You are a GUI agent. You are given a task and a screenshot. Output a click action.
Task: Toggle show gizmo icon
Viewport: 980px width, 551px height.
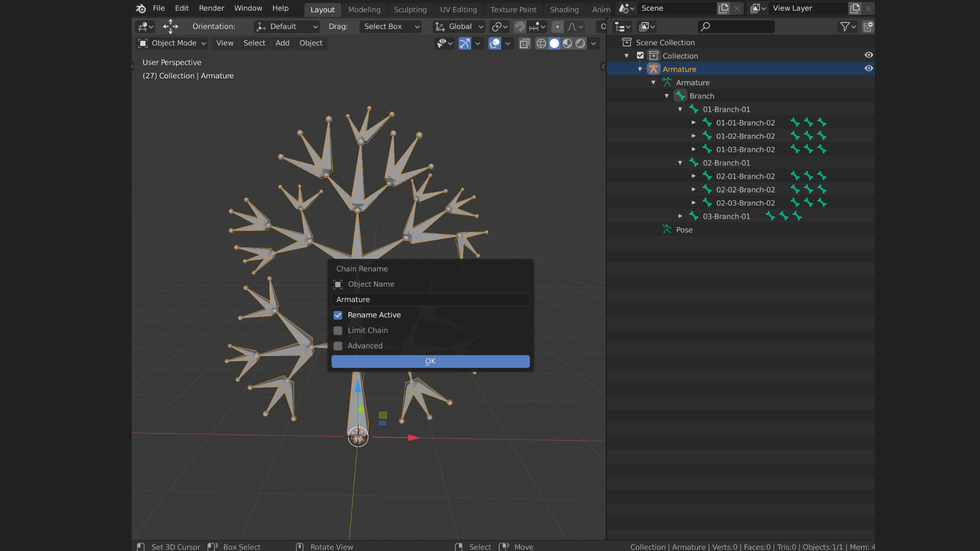click(x=464, y=44)
